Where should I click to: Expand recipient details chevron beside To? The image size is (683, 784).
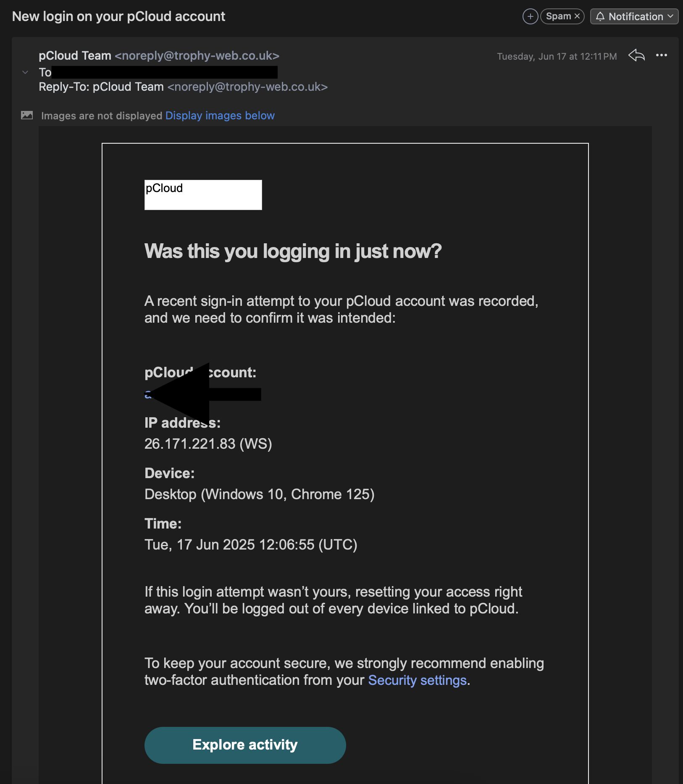pos(25,72)
